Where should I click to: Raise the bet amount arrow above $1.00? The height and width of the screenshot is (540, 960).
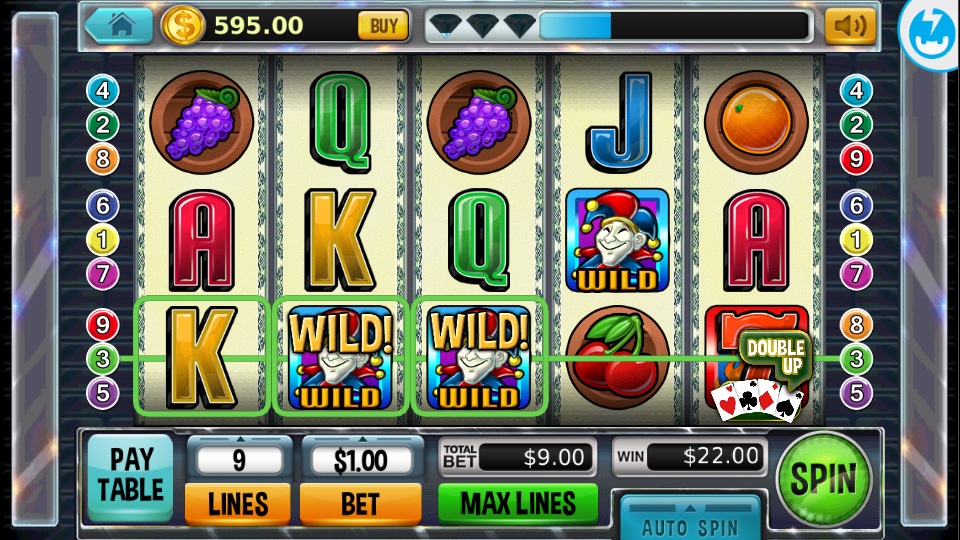[362, 440]
